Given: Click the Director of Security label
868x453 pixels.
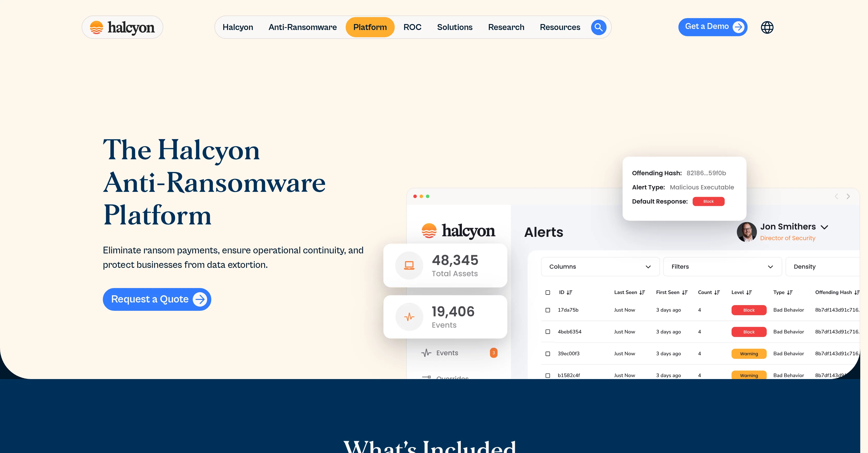Looking at the screenshot, I should pyautogui.click(x=787, y=238).
